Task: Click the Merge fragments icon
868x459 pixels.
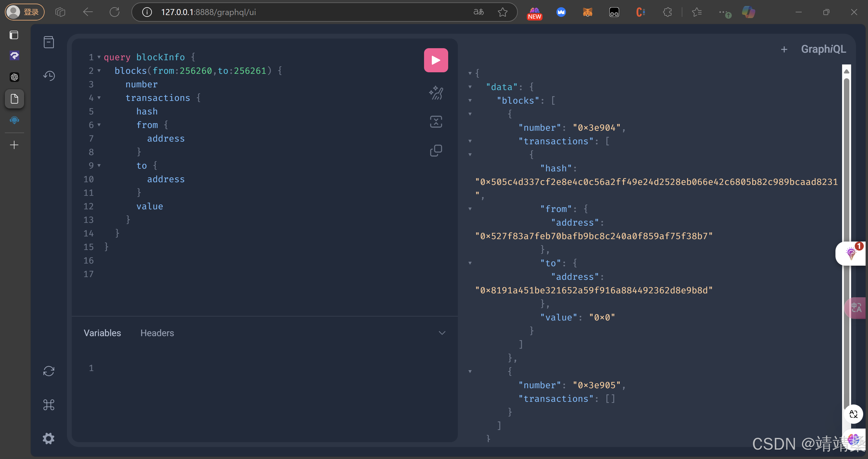Action: (x=436, y=122)
